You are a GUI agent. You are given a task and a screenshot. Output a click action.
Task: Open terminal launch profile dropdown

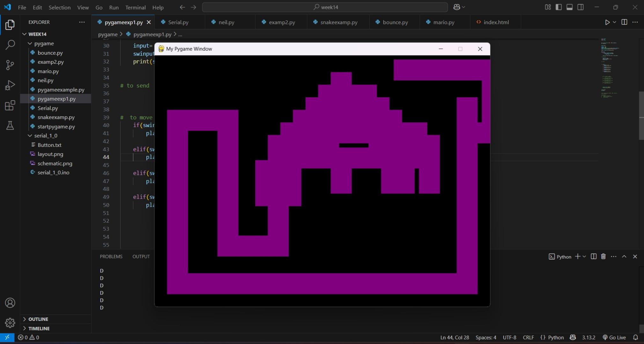pos(584,256)
